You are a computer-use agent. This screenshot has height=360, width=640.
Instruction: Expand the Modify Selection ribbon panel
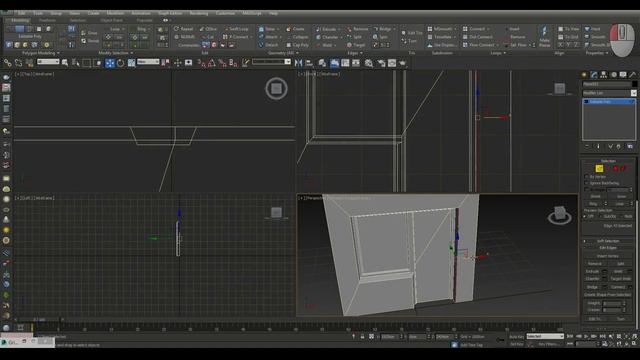(x=116, y=53)
